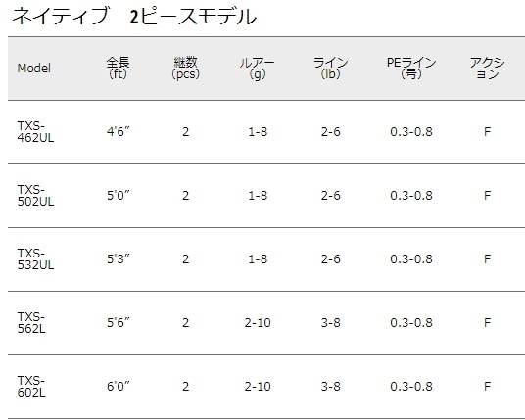Select the 5'3" length value
This screenshot has width=525, height=420.
point(119,258)
